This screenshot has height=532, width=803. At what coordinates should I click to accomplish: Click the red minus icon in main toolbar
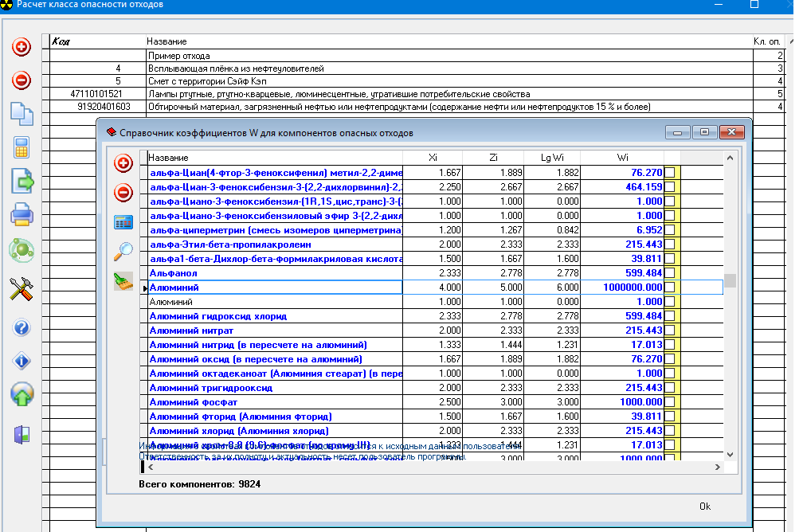22,80
